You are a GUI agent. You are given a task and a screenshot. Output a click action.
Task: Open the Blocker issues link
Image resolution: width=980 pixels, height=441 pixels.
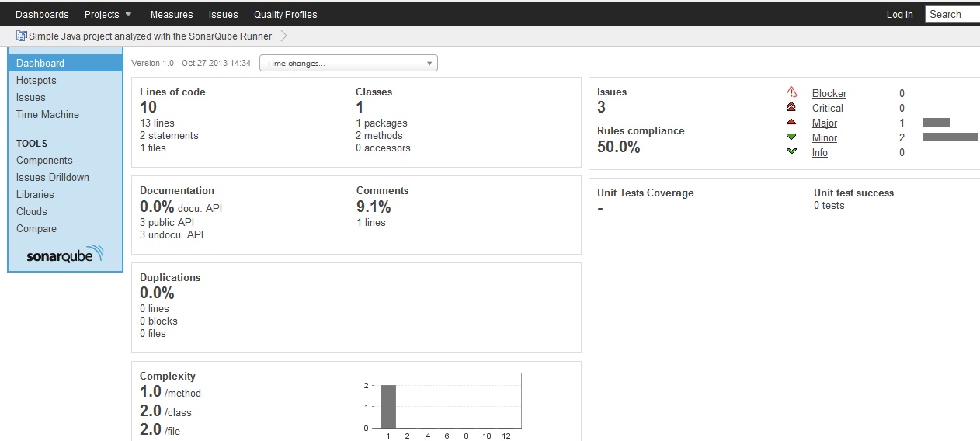(x=829, y=93)
